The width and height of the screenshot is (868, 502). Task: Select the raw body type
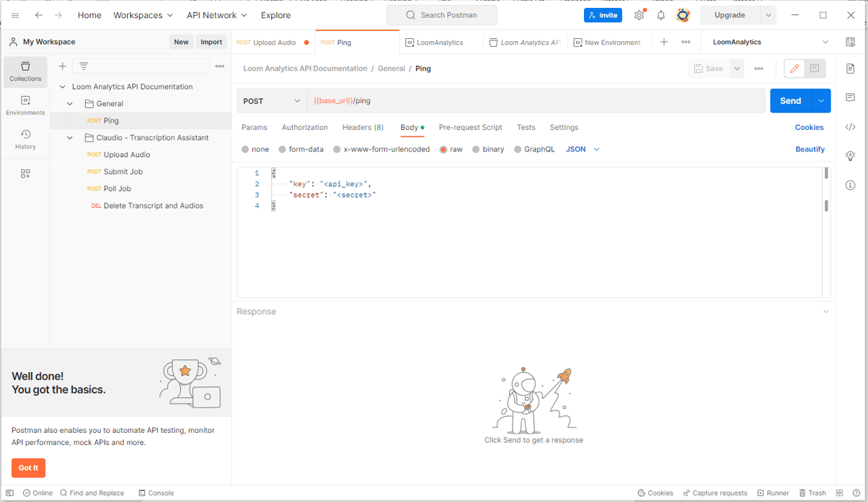[451, 149]
